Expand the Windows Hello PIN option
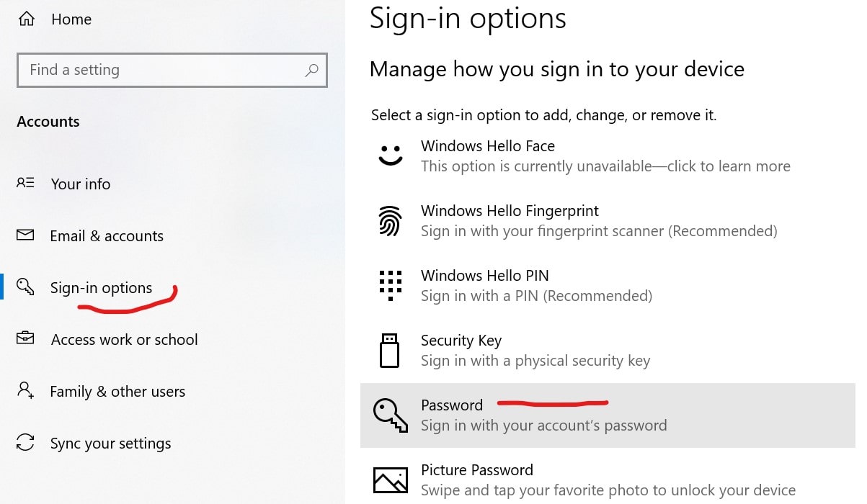The image size is (867, 504). 608,286
